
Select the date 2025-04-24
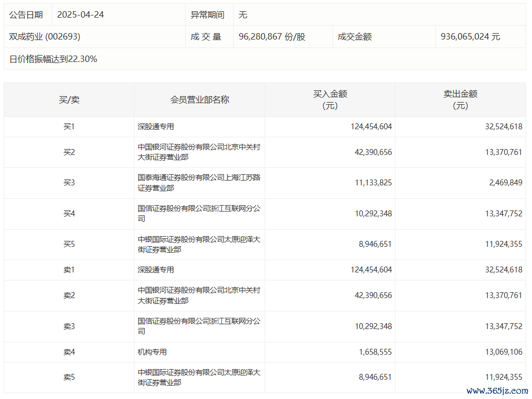pyautogui.click(x=81, y=14)
